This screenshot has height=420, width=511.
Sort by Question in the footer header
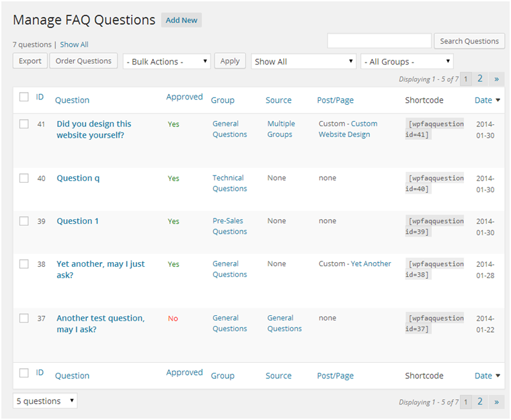72,376
